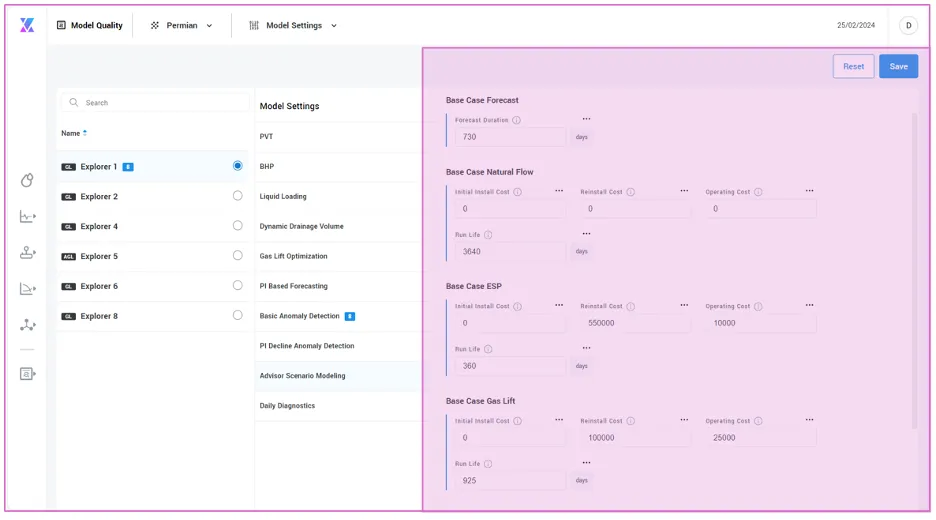Open the Permian asset dropdown
936x520 pixels.
point(181,25)
